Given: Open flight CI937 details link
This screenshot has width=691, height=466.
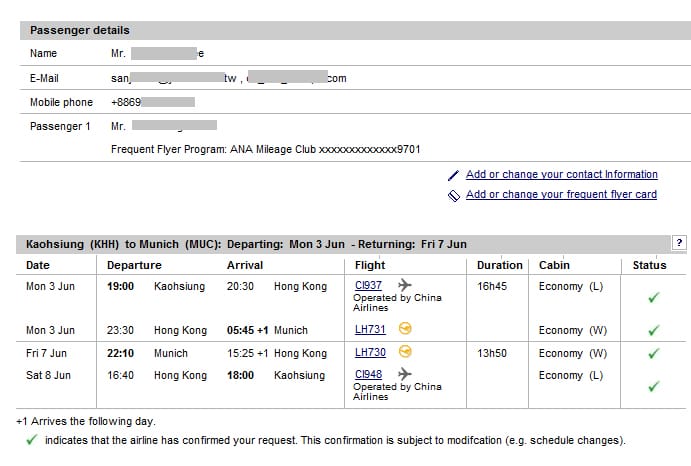Looking at the screenshot, I should (x=368, y=285).
